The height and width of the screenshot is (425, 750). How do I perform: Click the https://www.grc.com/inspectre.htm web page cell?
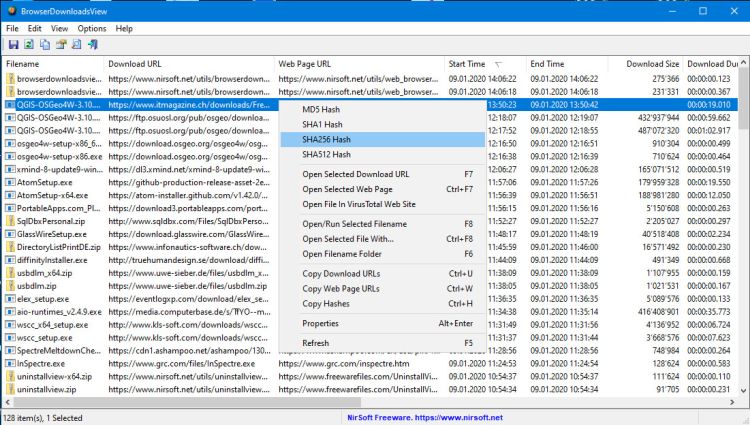click(x=343, y=363)
